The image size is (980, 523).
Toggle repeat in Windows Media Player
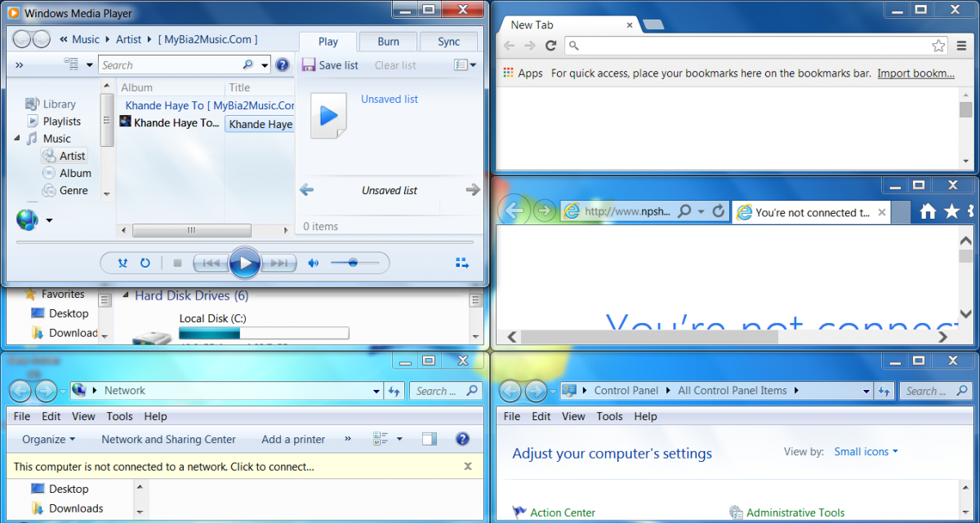pos(145,263)
